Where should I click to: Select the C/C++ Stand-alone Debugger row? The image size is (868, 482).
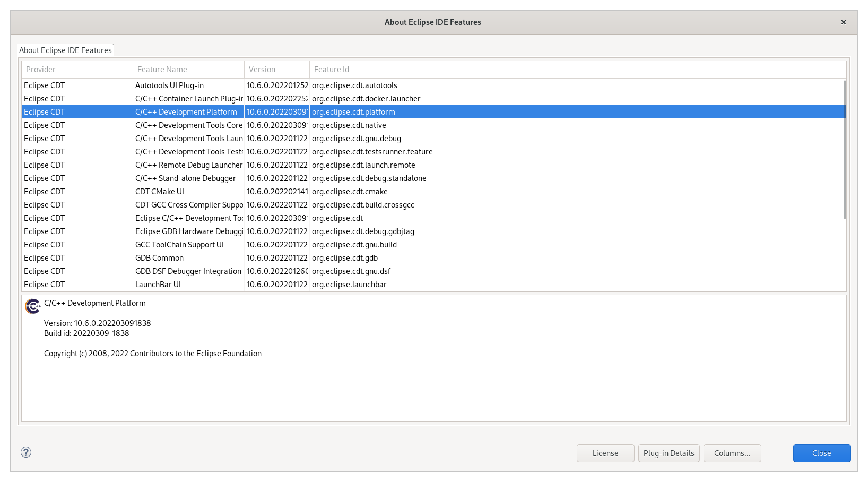[x=185, y=178]
